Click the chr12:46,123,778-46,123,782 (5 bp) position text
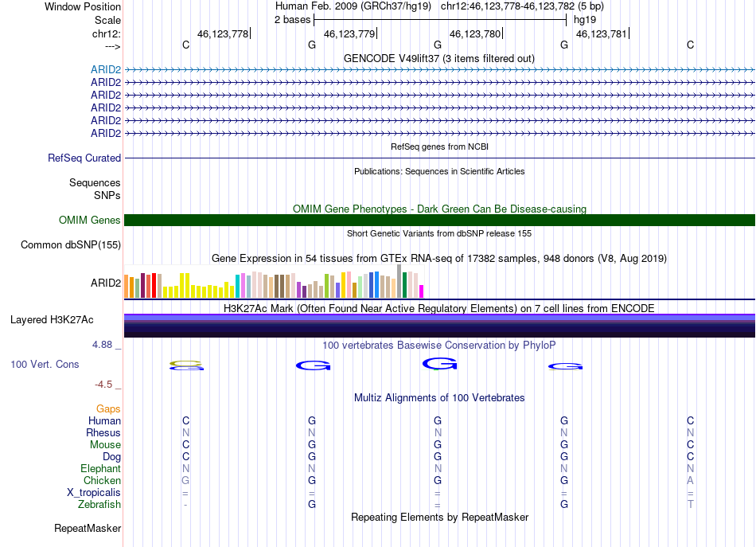Screen dimensions: 756x547 [x=522, y=6]
